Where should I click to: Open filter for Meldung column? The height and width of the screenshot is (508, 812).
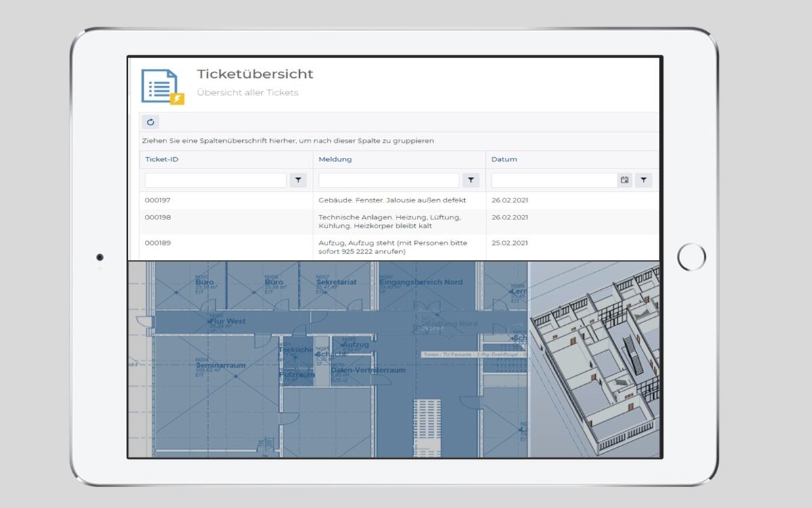(x=472, y=180)
